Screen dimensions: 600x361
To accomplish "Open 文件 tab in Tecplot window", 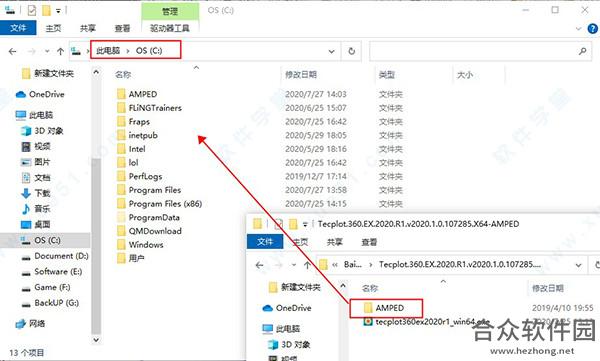I will pos(265,242).
